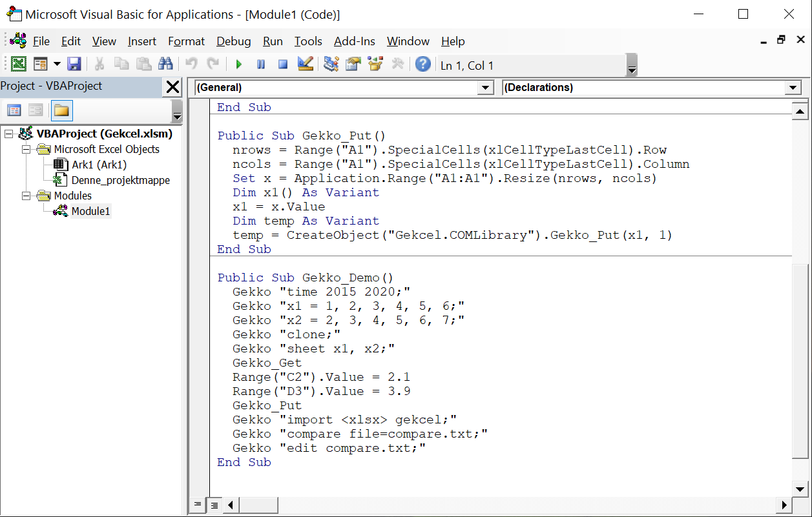
Task: Click the horizontal scroll-right arrow
Action: [785, 505]
